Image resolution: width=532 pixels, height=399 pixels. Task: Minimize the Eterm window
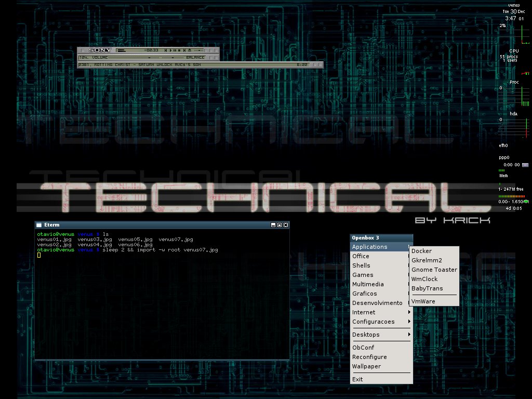273,225
